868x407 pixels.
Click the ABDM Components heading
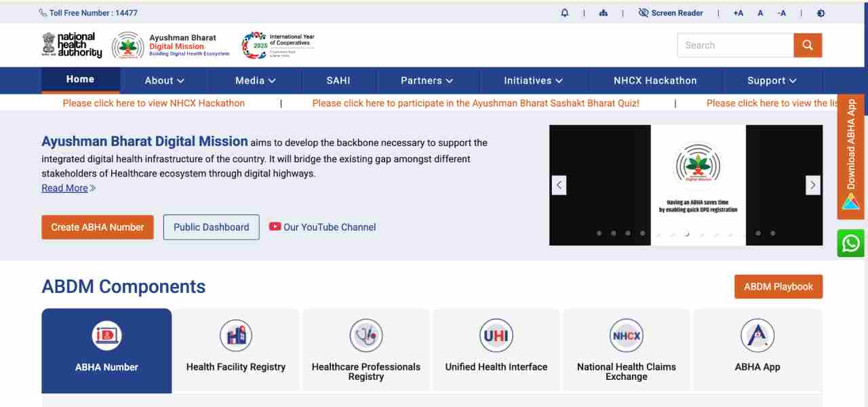[123, 286]
